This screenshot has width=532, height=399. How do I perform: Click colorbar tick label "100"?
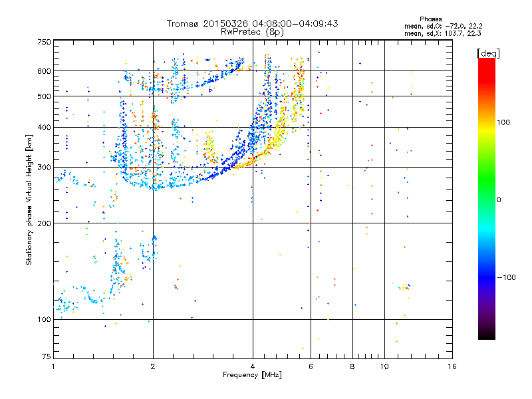coord(503,122)
